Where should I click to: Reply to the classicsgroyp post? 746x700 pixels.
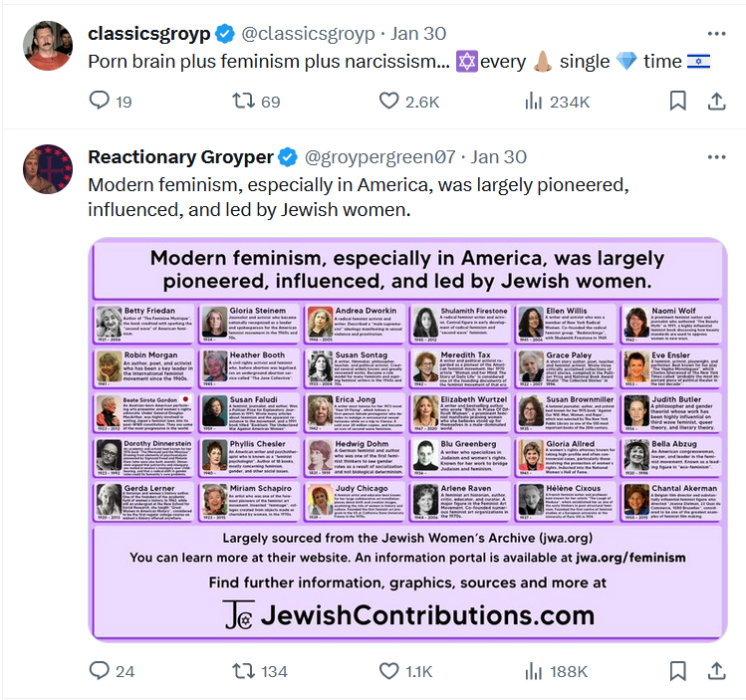point(111,102)
